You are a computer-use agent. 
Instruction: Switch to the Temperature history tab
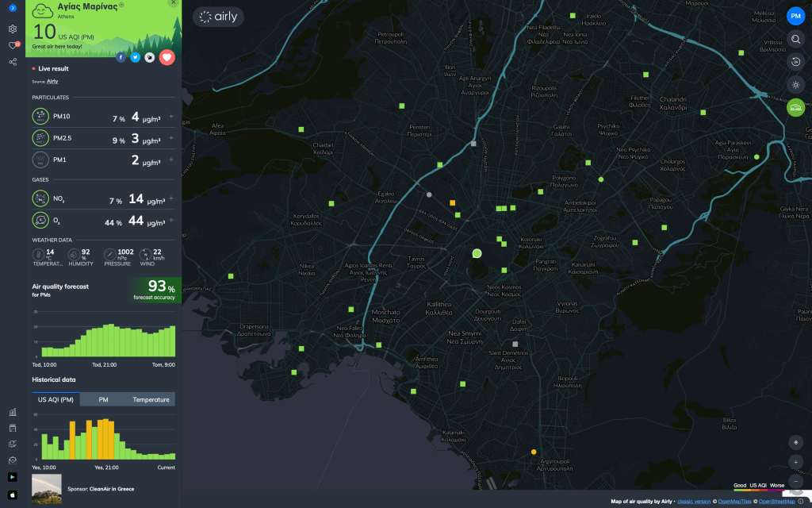pos(151,399)
